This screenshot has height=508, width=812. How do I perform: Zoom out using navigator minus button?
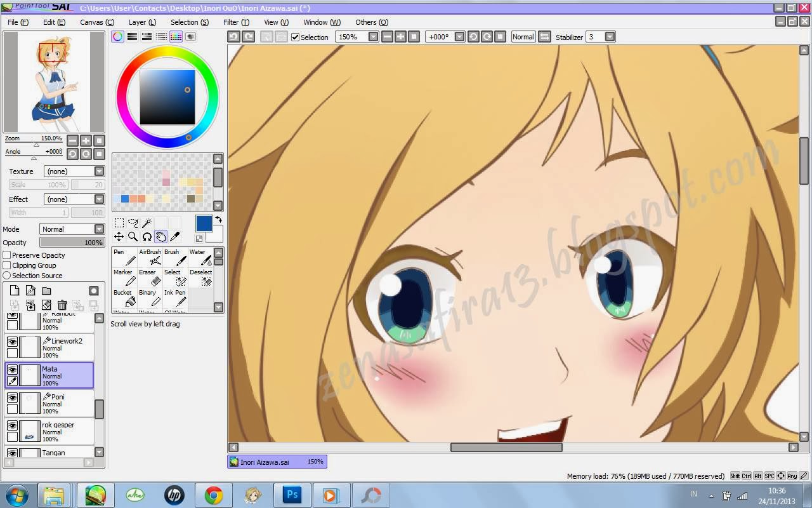72,140
